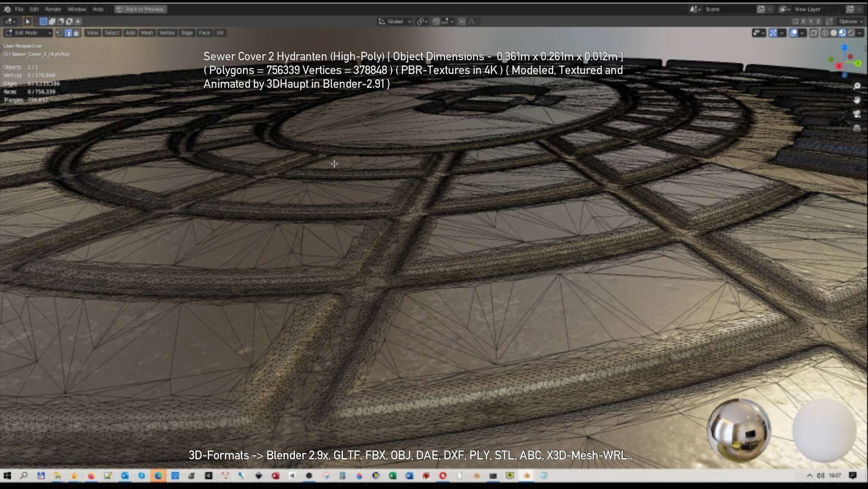Viewport: 868px width, 489px height.
Task: Open the Edit menu
Action: (34, 9)
